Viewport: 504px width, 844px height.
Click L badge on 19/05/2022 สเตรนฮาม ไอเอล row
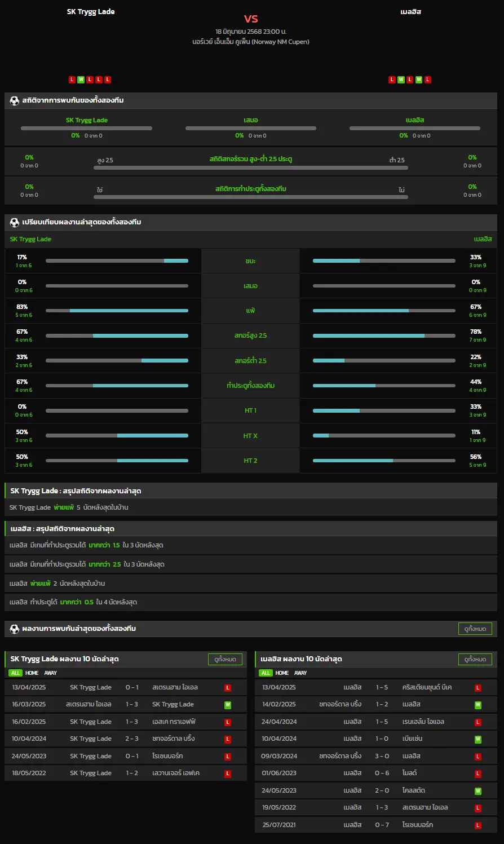tap(478, 808)
